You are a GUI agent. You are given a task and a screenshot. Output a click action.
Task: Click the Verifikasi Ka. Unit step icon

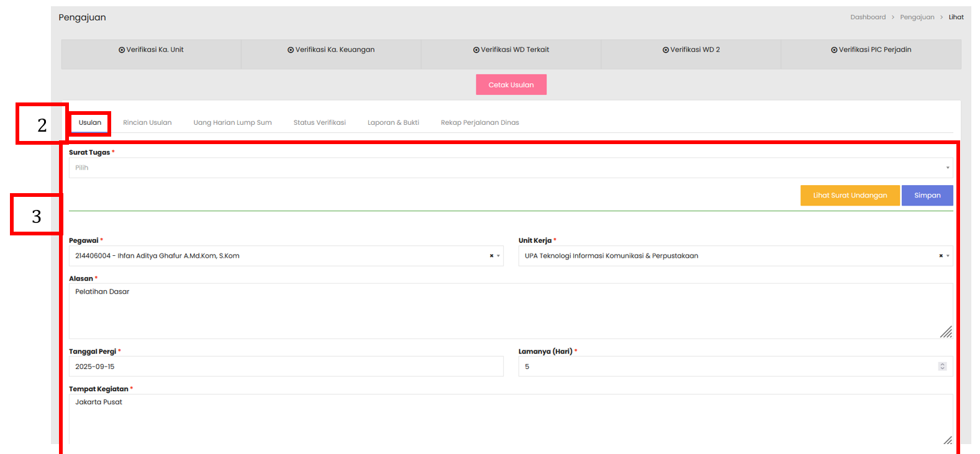pyautogui.click(x=122, y=50)
